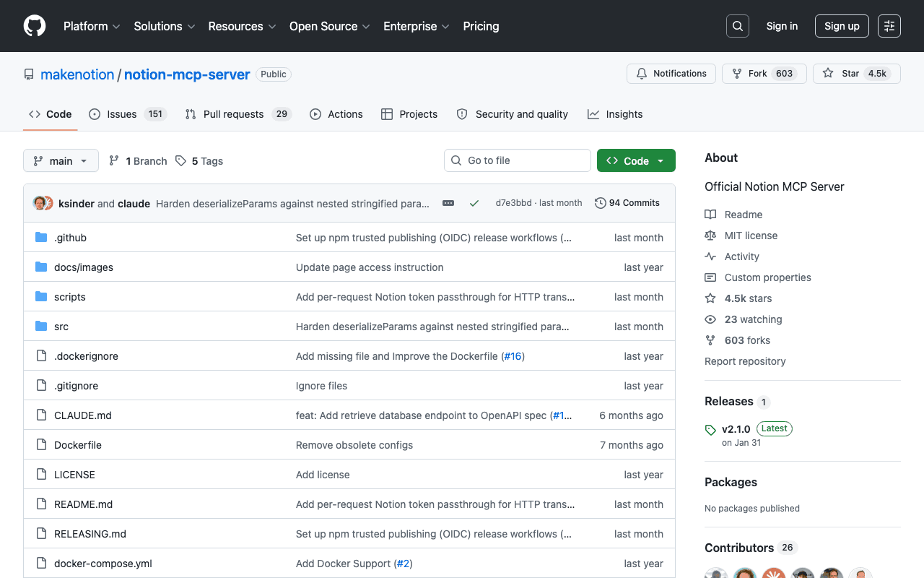Screen dimensions: 924x578
Task: Click the scripts folder icon
Action: click(41, 297)
